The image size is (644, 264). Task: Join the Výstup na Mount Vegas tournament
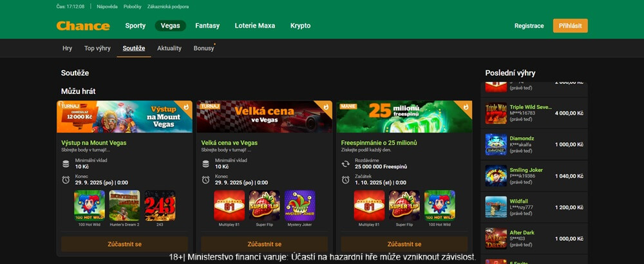point(124,244)
